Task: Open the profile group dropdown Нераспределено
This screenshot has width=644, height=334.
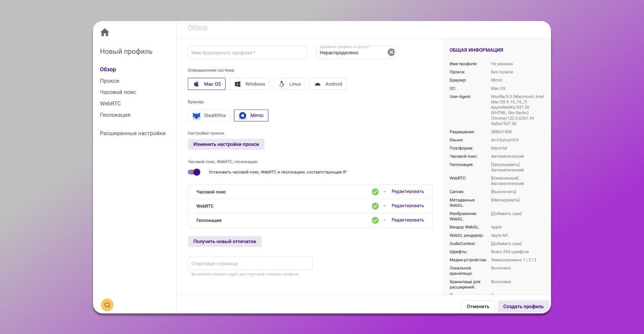Action: [350, 53]
